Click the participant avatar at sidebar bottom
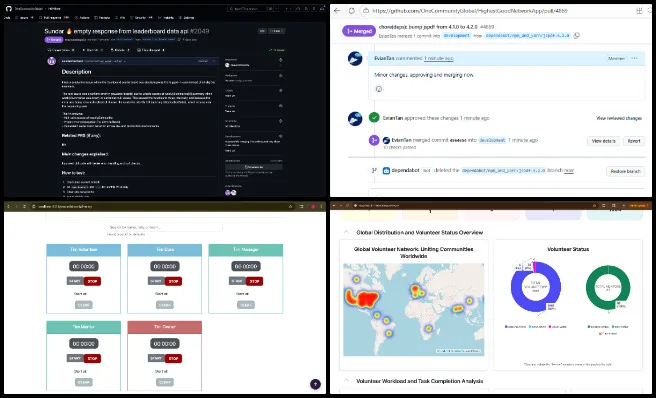The width and height of the screenshot is (656, 398). [x=228, y=193]
